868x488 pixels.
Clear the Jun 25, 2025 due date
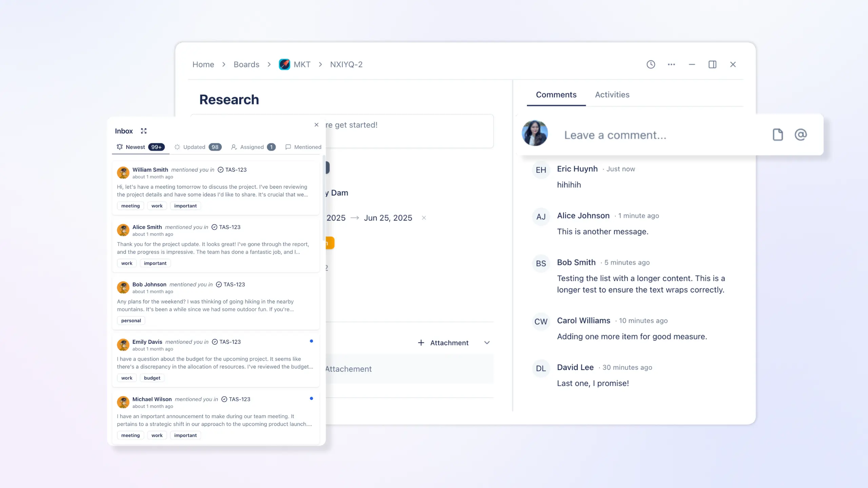coord(423,218)
